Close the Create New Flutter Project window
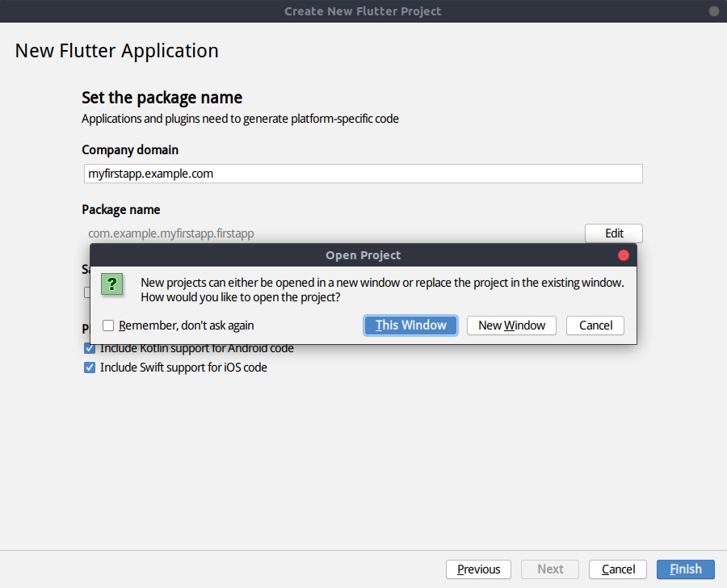This screenshot has width=727, height=588. tap(713, 11)
